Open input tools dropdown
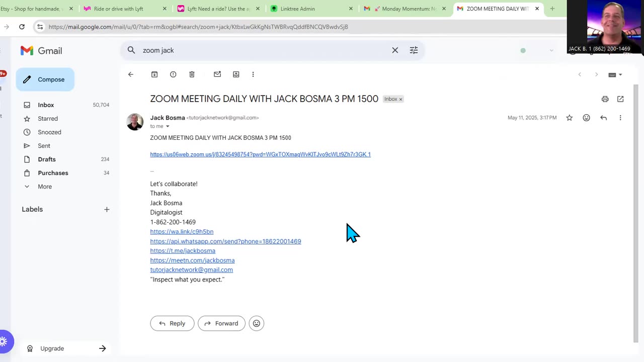644x362 pixels. [x=620, y=74]
